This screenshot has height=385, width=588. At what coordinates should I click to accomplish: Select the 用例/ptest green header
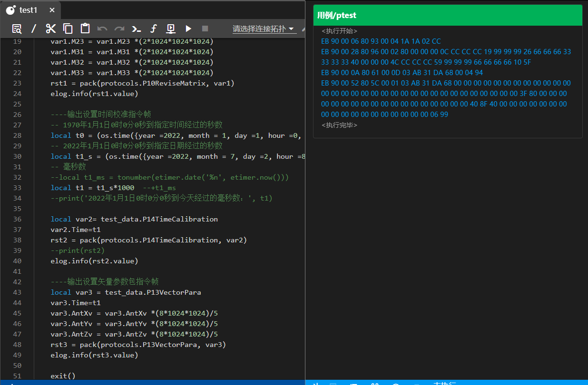coord(448,15)
